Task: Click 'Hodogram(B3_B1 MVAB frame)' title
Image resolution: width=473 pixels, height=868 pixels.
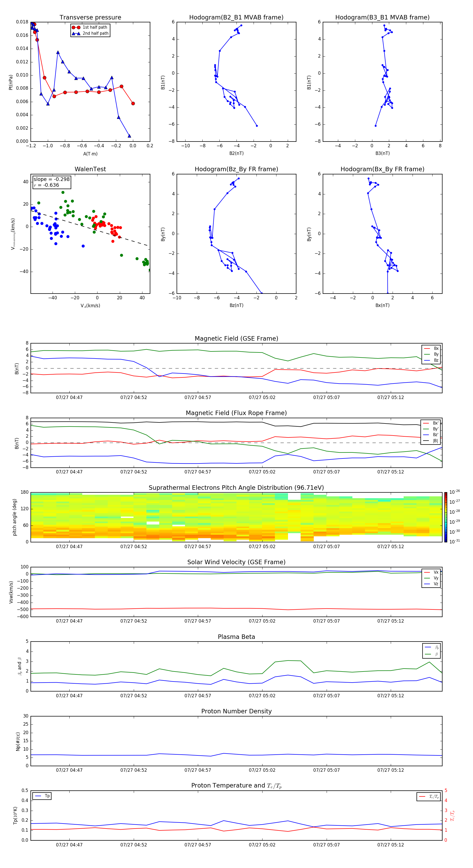Action: pos(382,18)
